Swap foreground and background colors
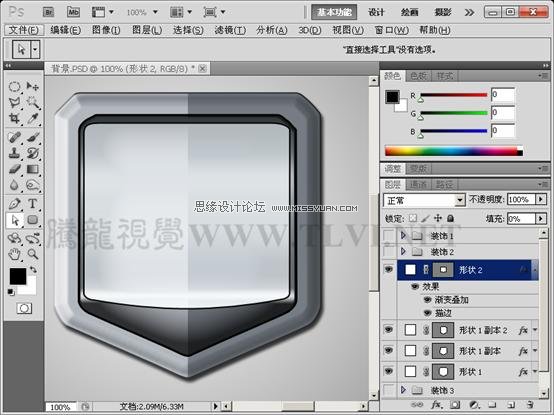Screen dimensions: 554x415 (33, 270)
